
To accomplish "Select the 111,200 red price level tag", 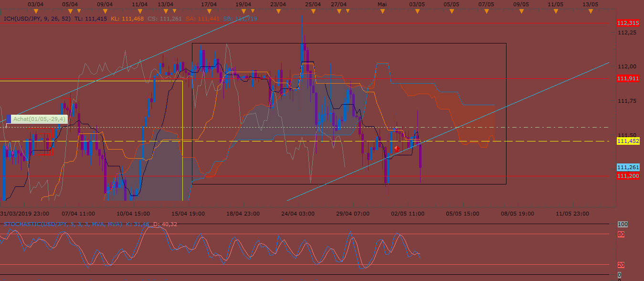I will click(x=628, y=176).
